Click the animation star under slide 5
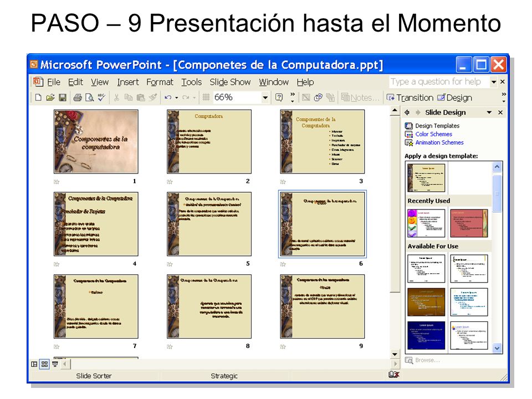Image resolution: width=532 pixels, height=399 pixels. coord(170,264)
